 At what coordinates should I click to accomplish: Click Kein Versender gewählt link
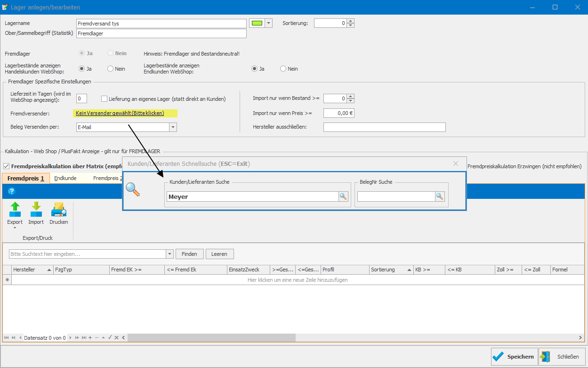click(x=120, y=114)
